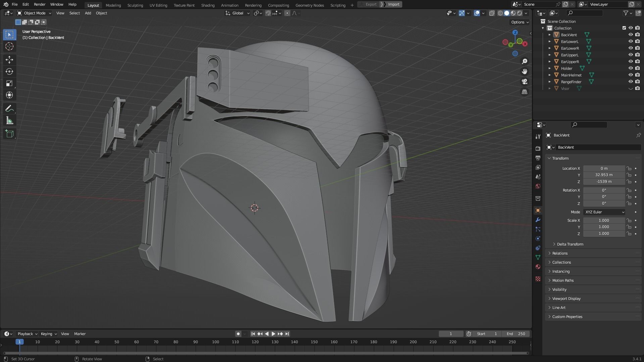Image resolution: width=644 pixels, height=362 pixels.
Task: Expand the Viewport Display panel
Action: pos(566,299)
